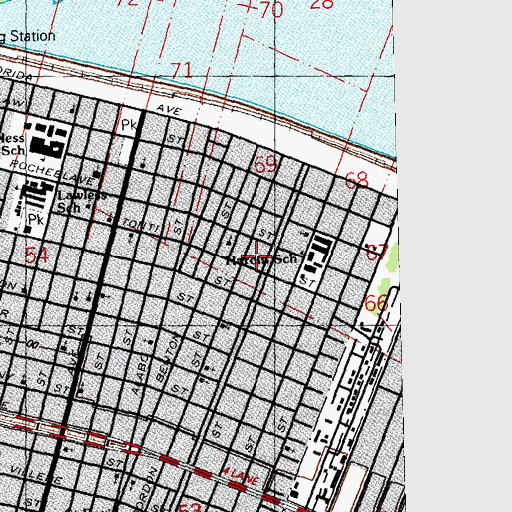The image size is (512, 512).
Task: Click the red section number '69'
Action: click(265, 164)
